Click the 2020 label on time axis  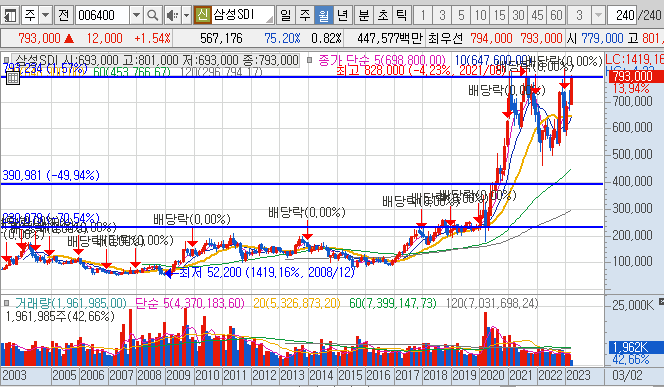[x=493, y=375]
